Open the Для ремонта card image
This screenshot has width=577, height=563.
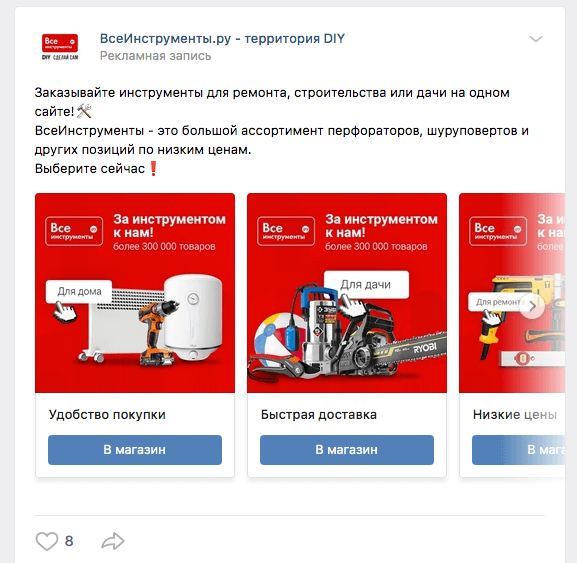[x=512, y=293]
